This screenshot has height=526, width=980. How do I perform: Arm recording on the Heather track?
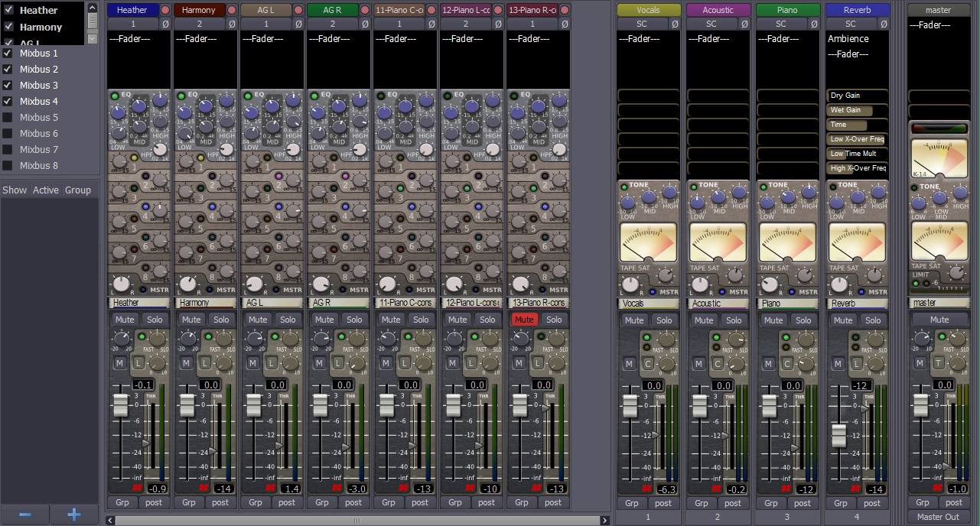pyautogui.click(x=165, y=10)
